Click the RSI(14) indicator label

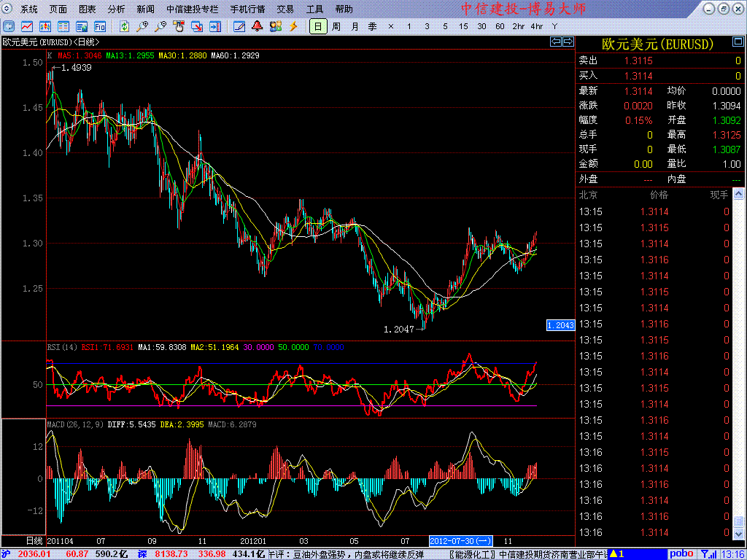click(63, 347)
